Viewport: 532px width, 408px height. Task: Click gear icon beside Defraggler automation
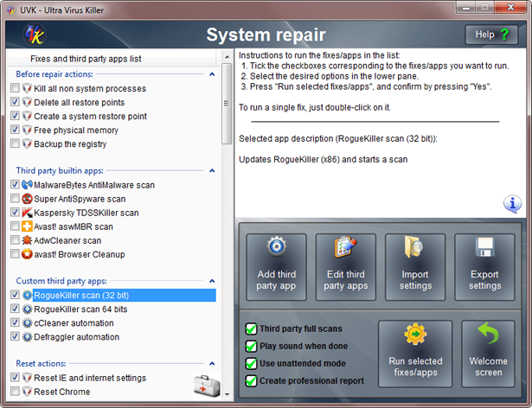[27, 337]
